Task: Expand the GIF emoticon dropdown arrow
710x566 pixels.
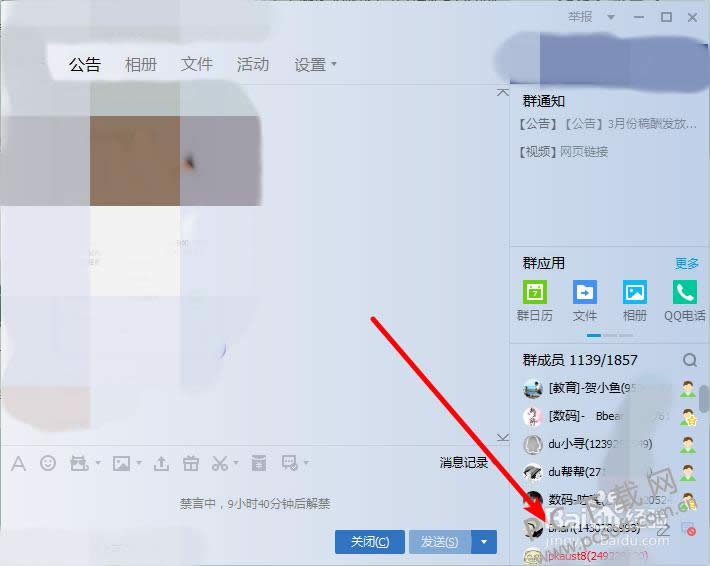Action: (98, 463)
